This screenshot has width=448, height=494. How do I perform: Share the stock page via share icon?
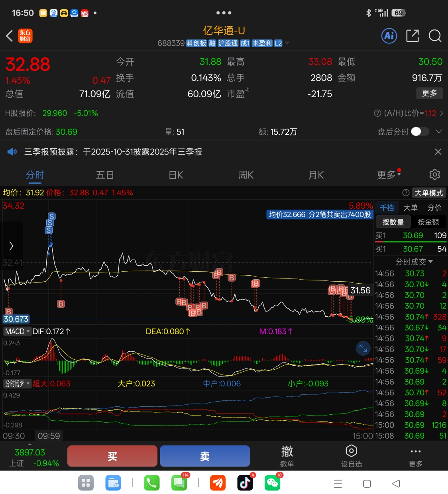413,36
